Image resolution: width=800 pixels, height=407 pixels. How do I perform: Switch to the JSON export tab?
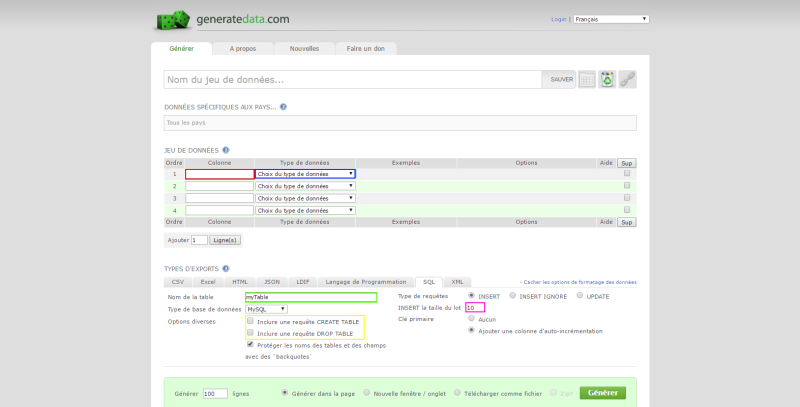point(271,282)
